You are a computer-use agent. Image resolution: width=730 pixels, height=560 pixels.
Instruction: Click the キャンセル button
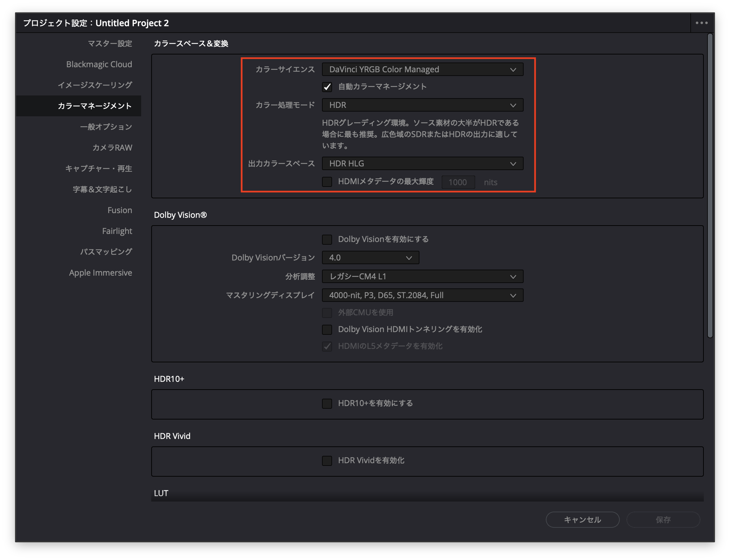pyautogui.click(x=582, y=520)
